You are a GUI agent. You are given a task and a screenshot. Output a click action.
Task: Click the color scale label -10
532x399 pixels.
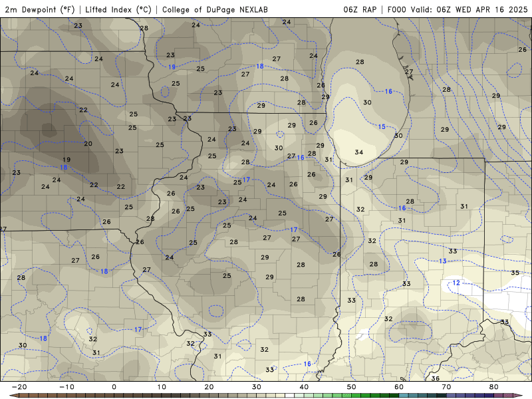[66, 387]
